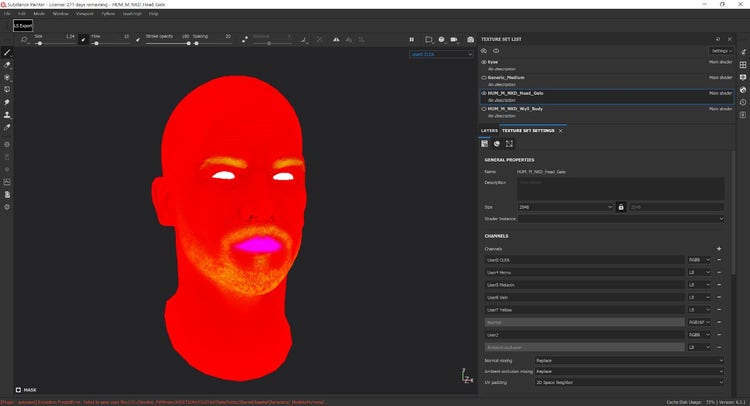This screenshot has width=750, height=406.
Task: Select the Clone stamp tool
Action: 7,115
